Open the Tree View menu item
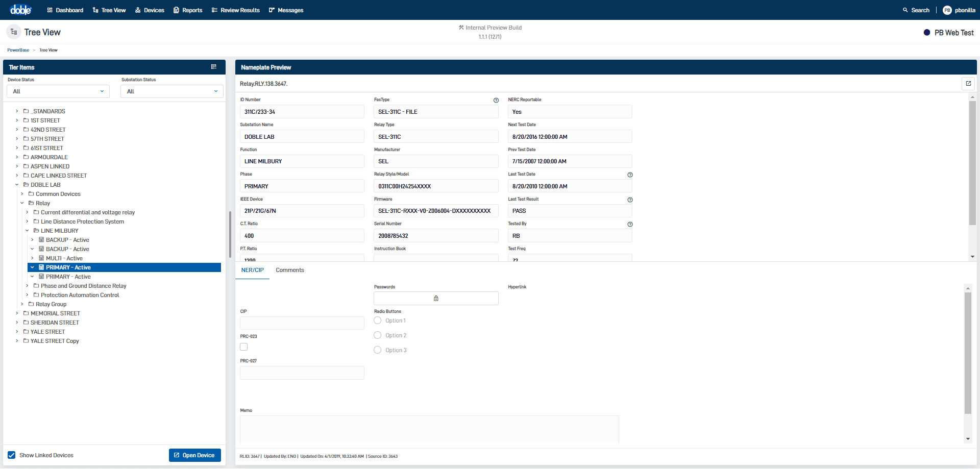This screenshot has width=980, height=469. pos(109,10)
